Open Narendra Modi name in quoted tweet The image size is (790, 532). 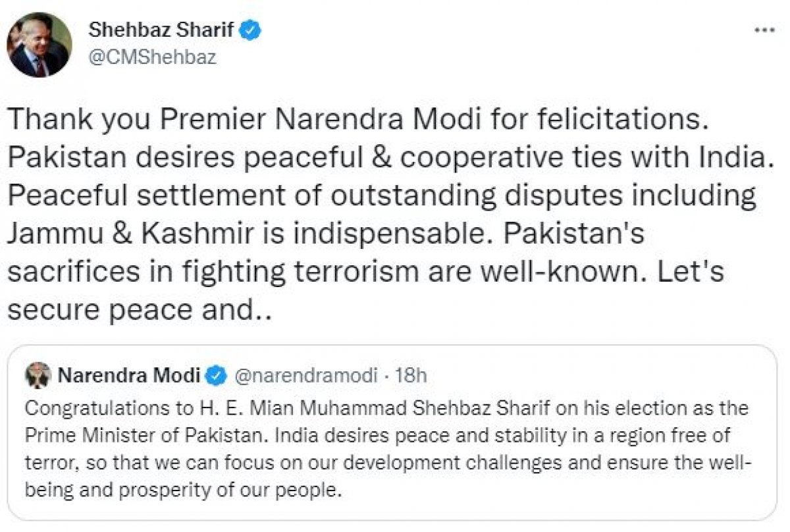point(129,376)
